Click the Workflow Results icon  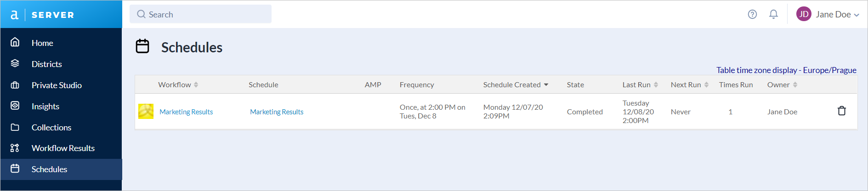[15, 148]
